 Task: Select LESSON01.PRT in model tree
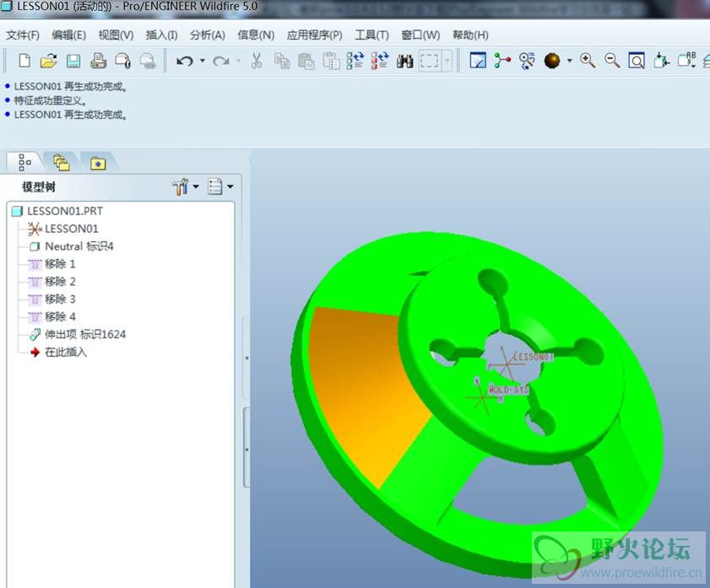pos(65,211)
